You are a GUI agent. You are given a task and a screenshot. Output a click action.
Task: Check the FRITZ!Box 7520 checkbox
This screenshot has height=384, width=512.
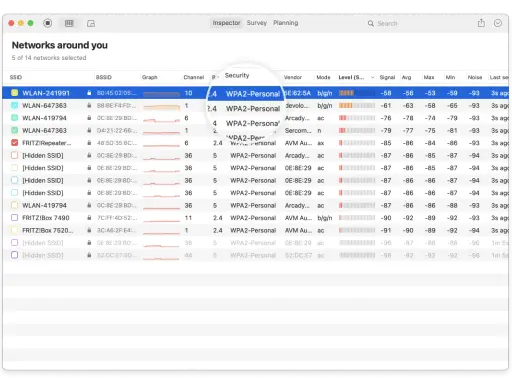coord(14,230)
